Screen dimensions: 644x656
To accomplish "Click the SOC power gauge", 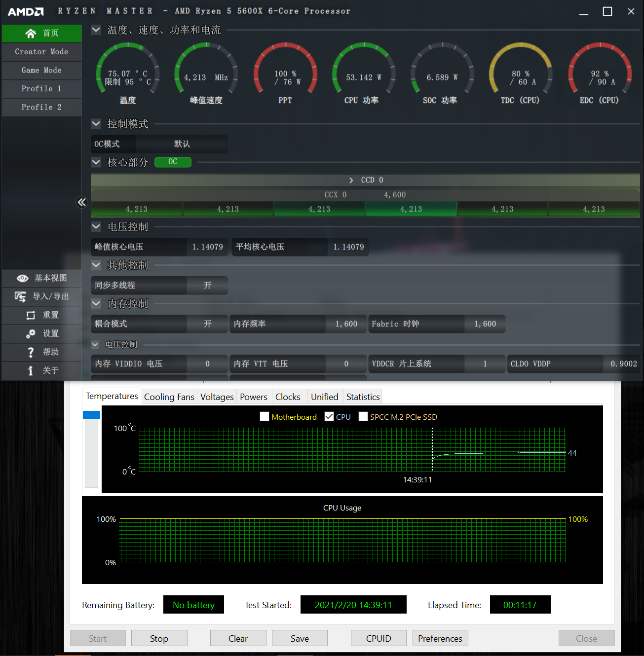I will click(442, 69).
